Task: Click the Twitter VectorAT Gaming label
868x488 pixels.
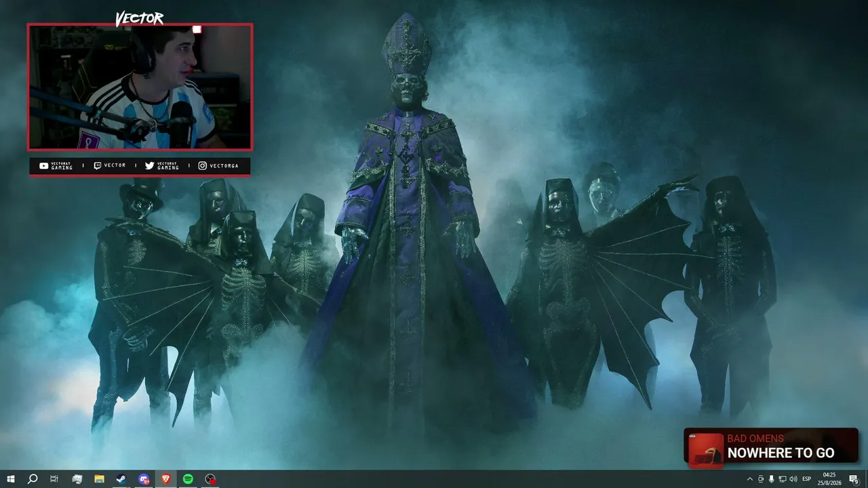Action: pyautogui.click(x=163, y=165)
